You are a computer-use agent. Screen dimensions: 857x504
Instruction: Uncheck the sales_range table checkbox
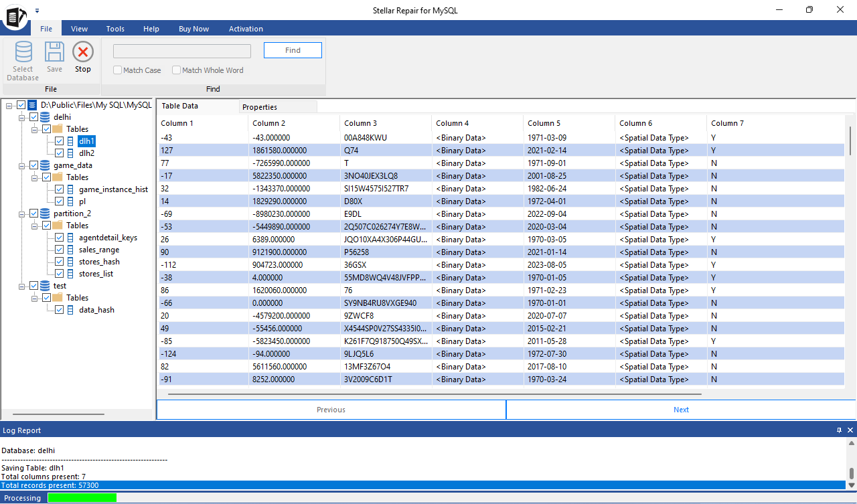[59, 250]
